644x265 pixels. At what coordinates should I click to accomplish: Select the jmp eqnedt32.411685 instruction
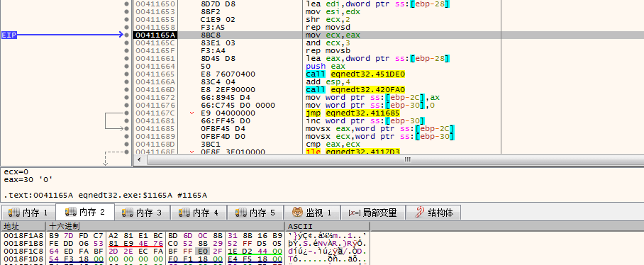coord(352,113)
